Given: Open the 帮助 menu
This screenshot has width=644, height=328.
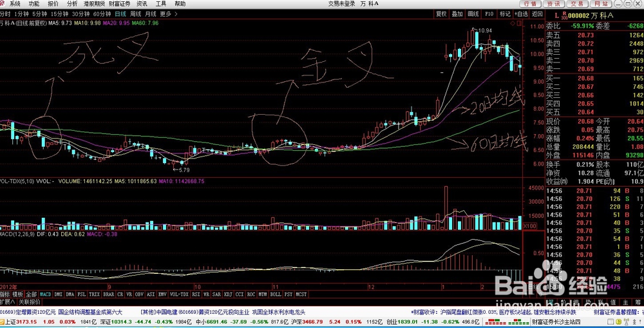Looking at the screenshot, I should 180,4.
